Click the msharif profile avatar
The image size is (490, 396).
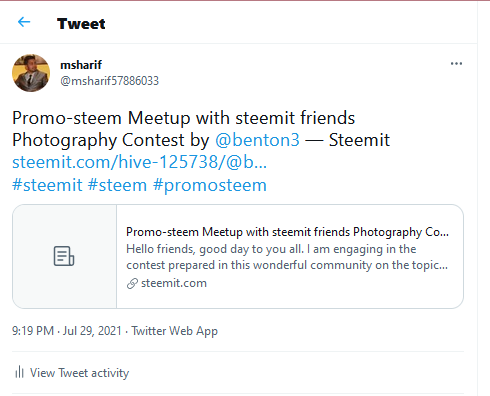(31, 73)
